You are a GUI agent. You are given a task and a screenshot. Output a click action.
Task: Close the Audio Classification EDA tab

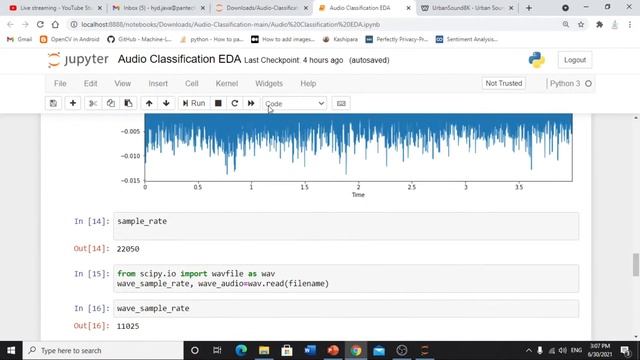[408, 8]
